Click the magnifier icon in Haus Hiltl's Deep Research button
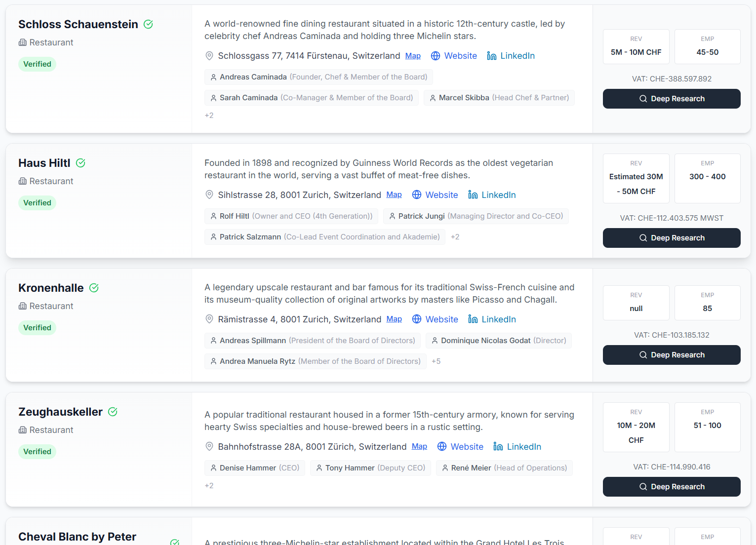756x545 pixels. pyautogui.click(x=643, y=237)
